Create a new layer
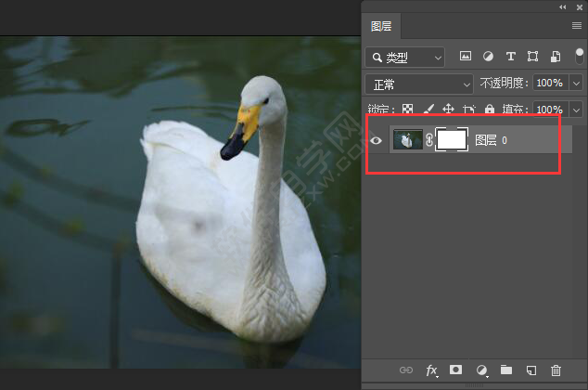Image resolution: width=588 pixels, height=390 pixels. 531,370
